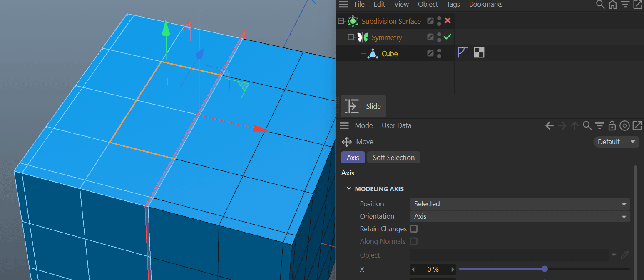The image size is (644, 280).
Task: Lock the Attribute Manager with padlock icon
Action: [612, 126]
